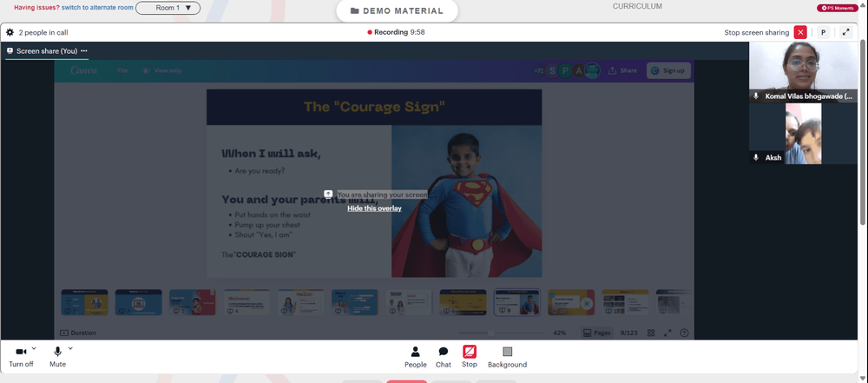Click the Canva Share button
This screenshot has height=383, width=868.
622,70
